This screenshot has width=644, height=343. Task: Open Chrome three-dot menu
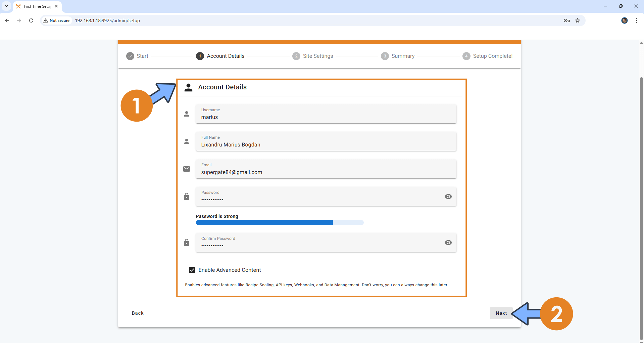pos(636,20)
